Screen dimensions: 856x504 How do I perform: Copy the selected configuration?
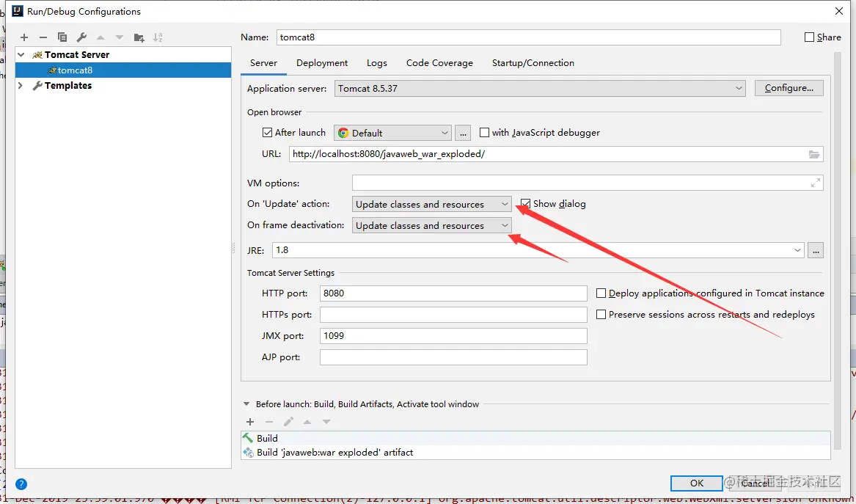pyautogui.click(x=62, y=37)
